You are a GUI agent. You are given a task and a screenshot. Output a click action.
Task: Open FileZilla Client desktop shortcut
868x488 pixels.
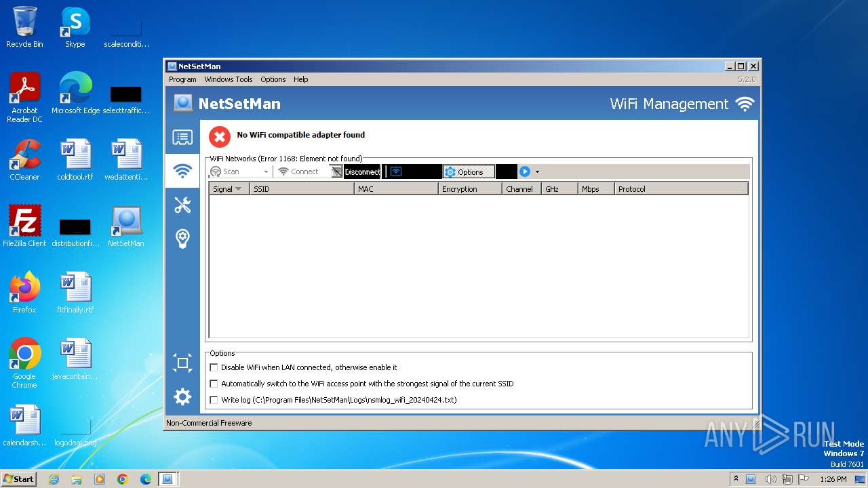point(24,226)
